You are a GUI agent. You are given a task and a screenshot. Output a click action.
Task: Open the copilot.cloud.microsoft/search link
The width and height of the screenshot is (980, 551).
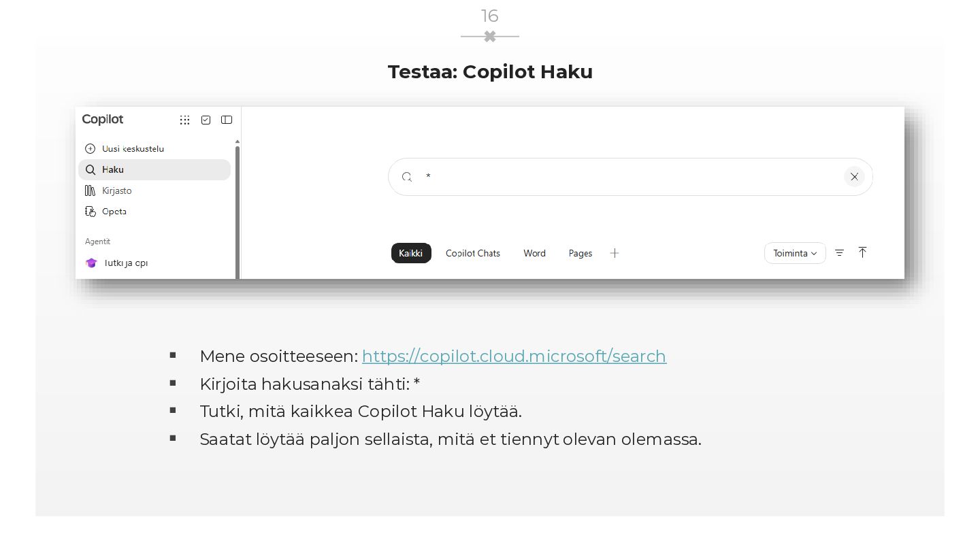(514, 356)
